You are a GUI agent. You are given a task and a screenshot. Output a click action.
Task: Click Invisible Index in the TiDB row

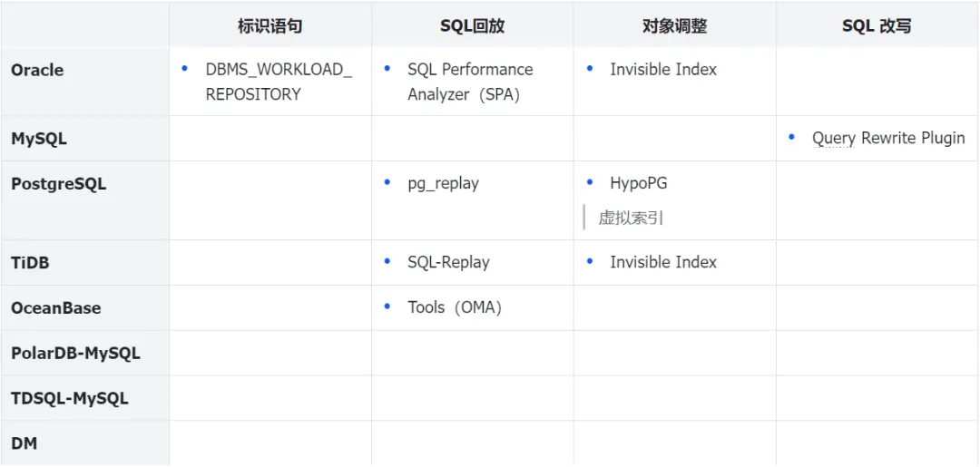tap(663, 262)
